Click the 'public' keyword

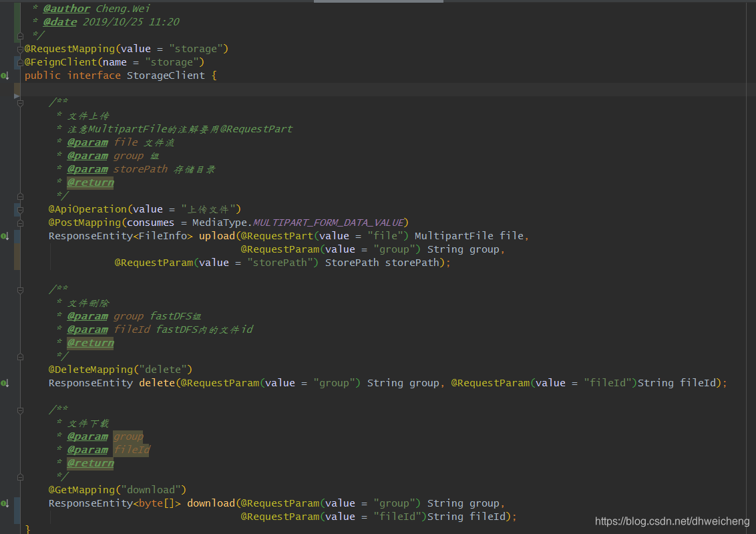coord(43,76)
